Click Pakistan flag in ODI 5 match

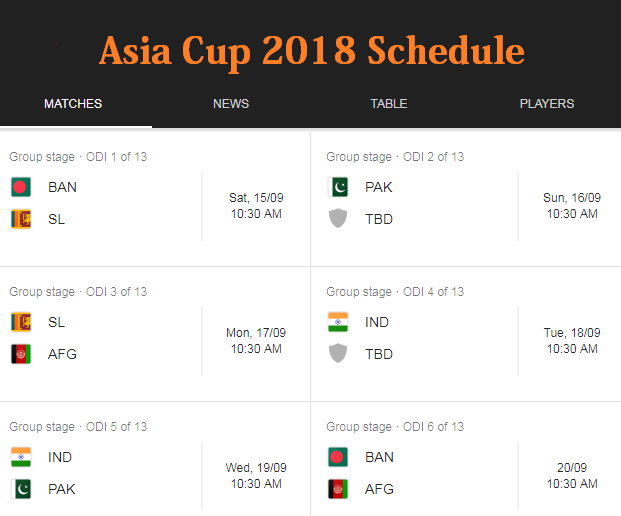pos(21,489)
